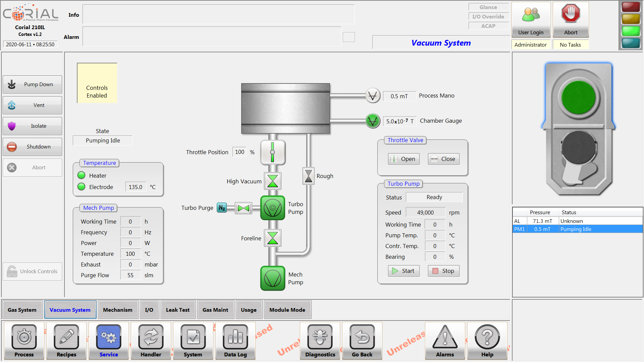The width and height of the screenshot is (644, 362).
Task: Click the Glance button
Action: (488, 7)
